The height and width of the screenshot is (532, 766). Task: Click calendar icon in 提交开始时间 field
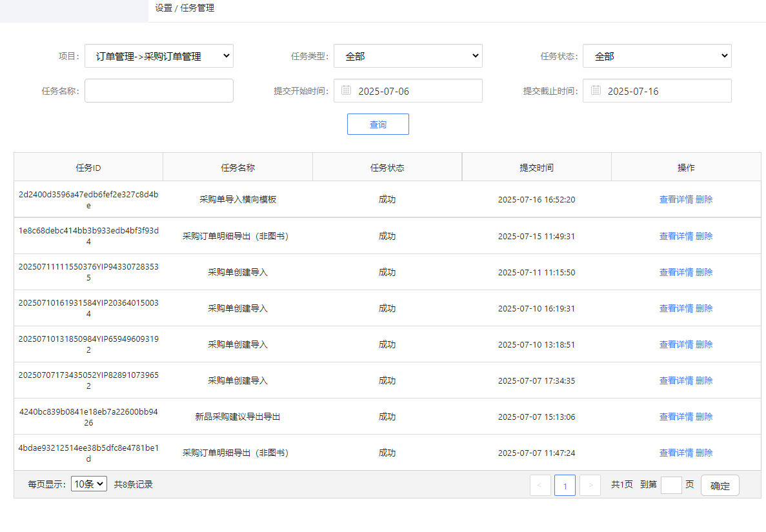pos(347,90)
